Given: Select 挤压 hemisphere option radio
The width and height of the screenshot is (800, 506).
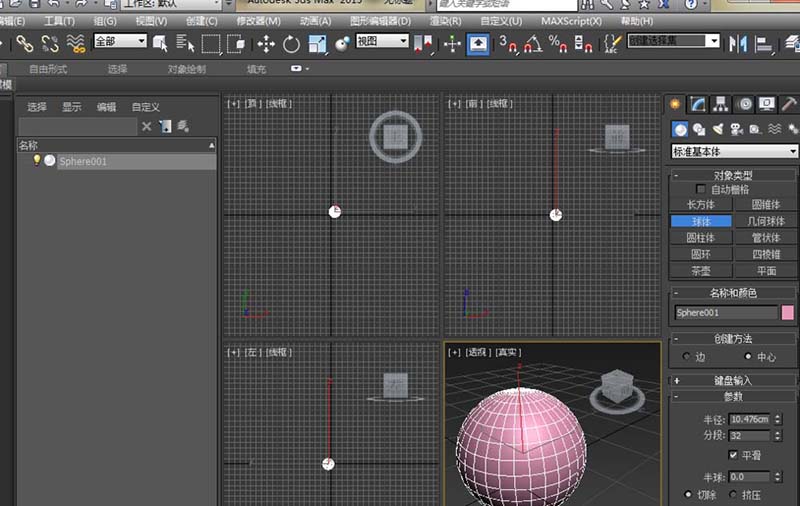Looking at the screenshot, I should (x=733, y=494).
